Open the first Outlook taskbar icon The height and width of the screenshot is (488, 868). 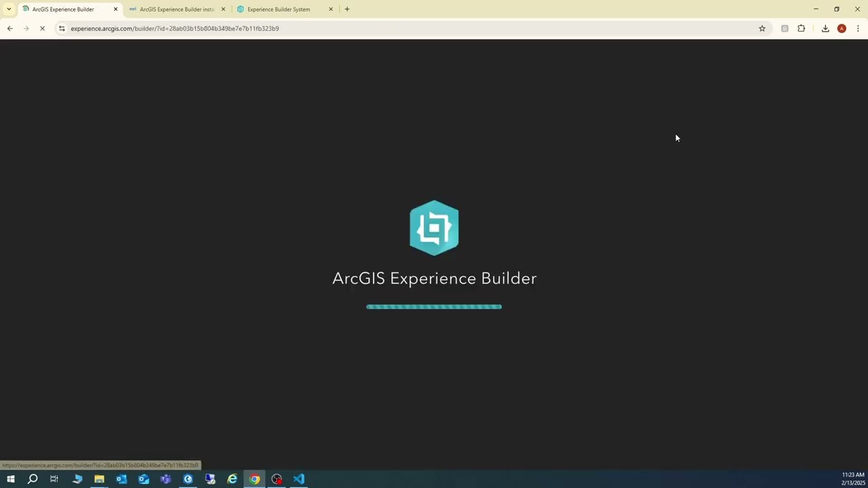(121, 479)
